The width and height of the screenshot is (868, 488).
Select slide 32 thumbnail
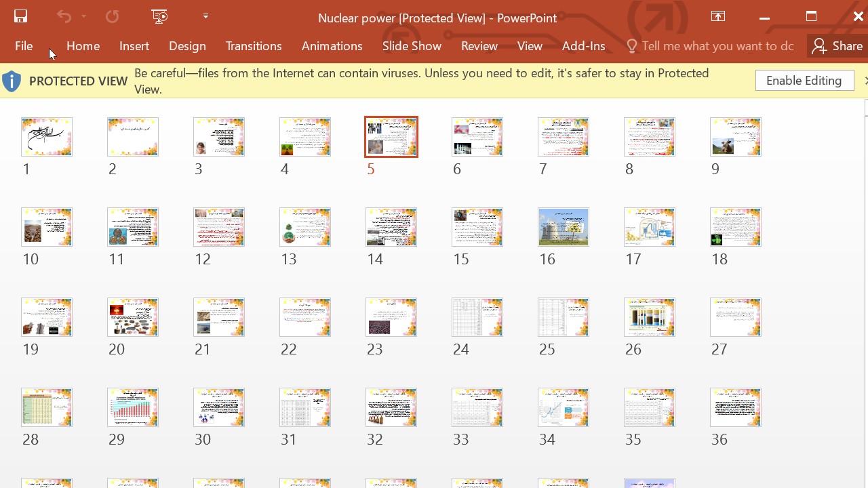pos(391,407)
